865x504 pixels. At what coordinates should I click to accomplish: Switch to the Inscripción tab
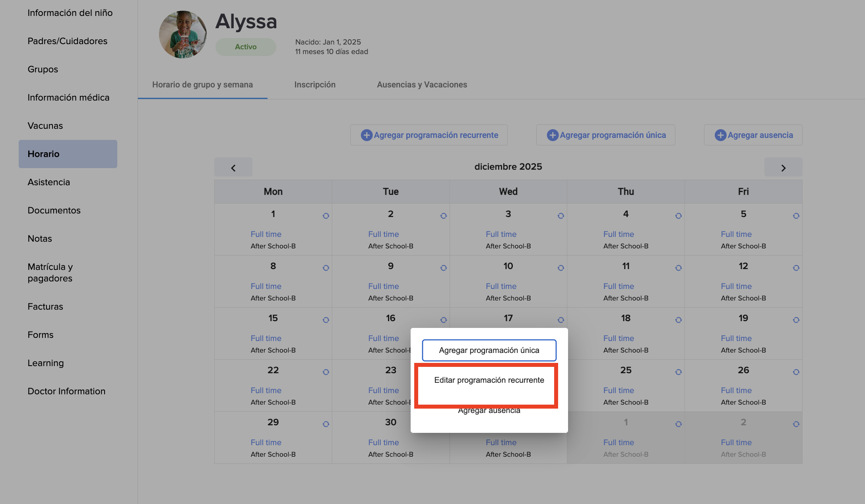point(314,85)
